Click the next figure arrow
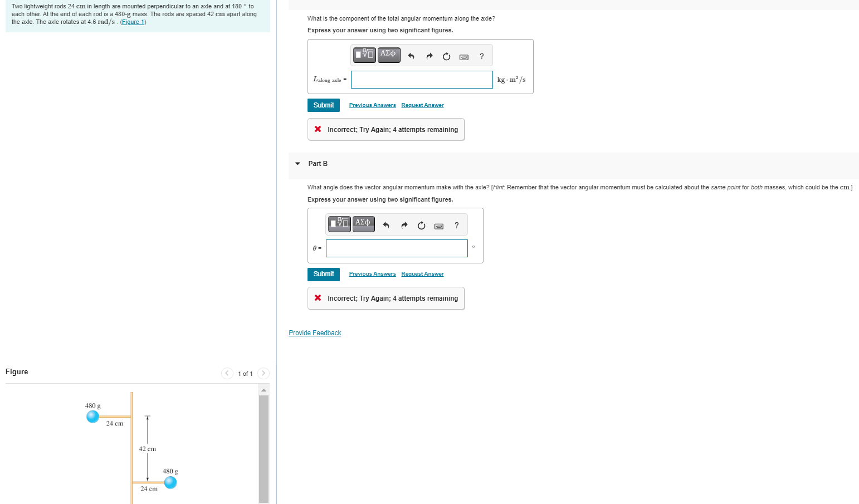 point(263,373)
